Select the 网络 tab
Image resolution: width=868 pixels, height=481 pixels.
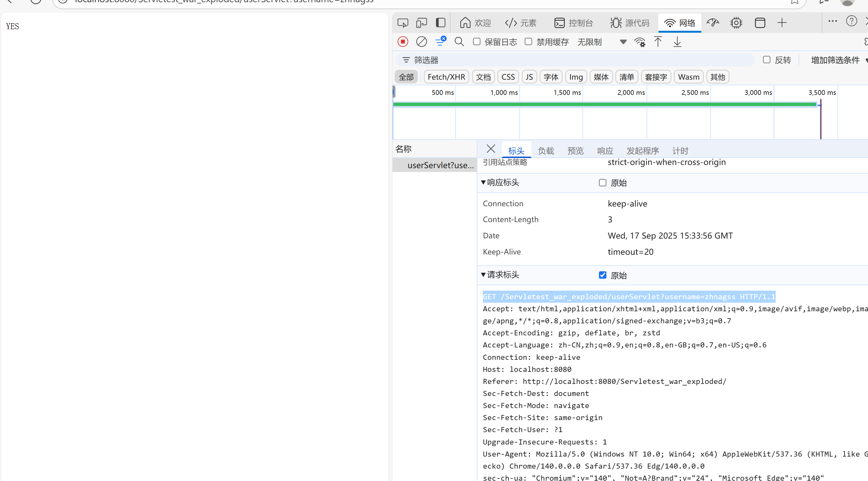(680, 23)
